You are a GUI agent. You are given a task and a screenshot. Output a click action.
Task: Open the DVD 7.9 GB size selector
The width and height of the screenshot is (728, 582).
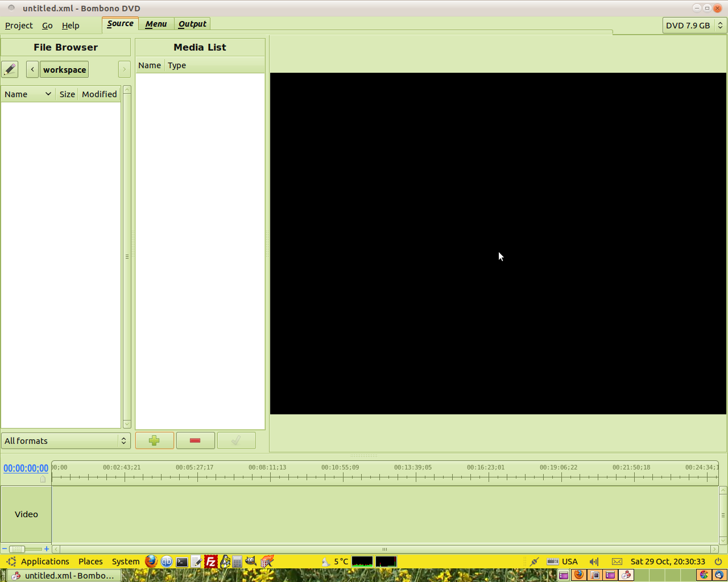coord(694,26)
